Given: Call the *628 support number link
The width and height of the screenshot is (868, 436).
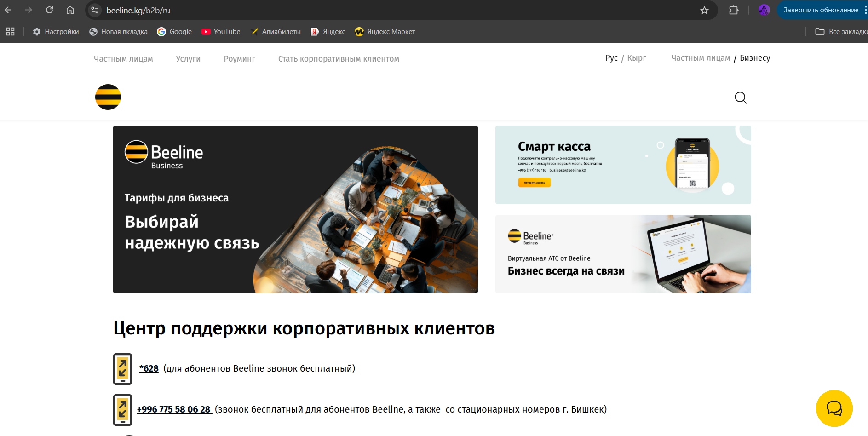Looking at the screenshot, I should click(x=149, y=368).
